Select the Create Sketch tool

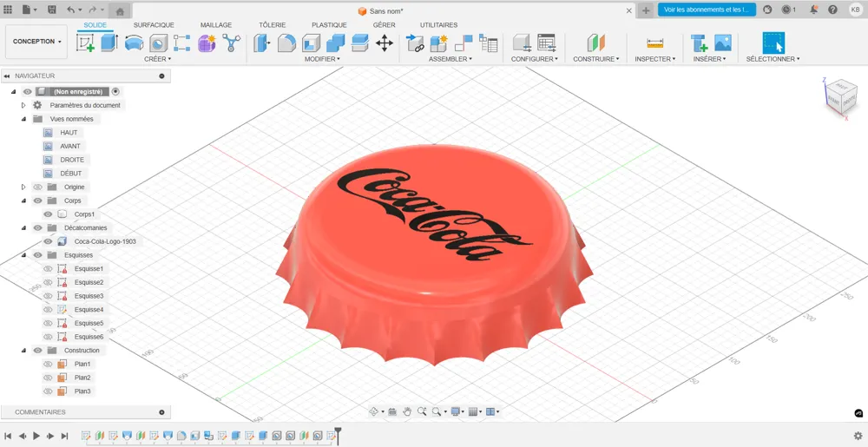tap(85, 43)
